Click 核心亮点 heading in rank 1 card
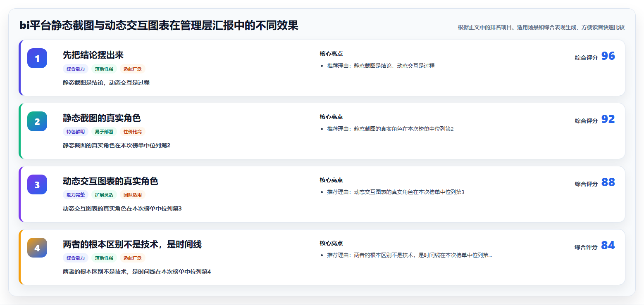This screenshot has width=644, height=305. point(331,54)
